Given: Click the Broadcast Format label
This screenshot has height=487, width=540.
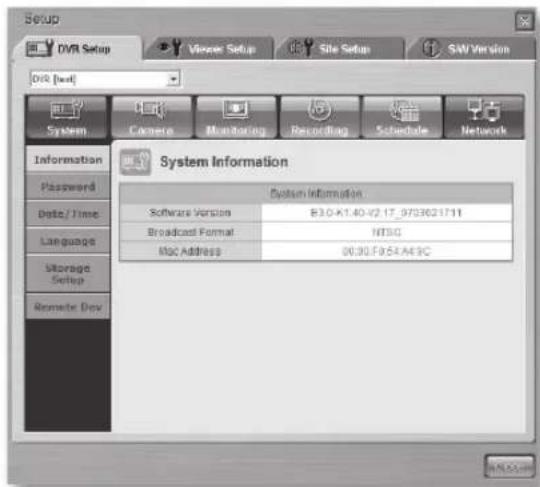Looking at the screenshot, I should coord(190,232).
